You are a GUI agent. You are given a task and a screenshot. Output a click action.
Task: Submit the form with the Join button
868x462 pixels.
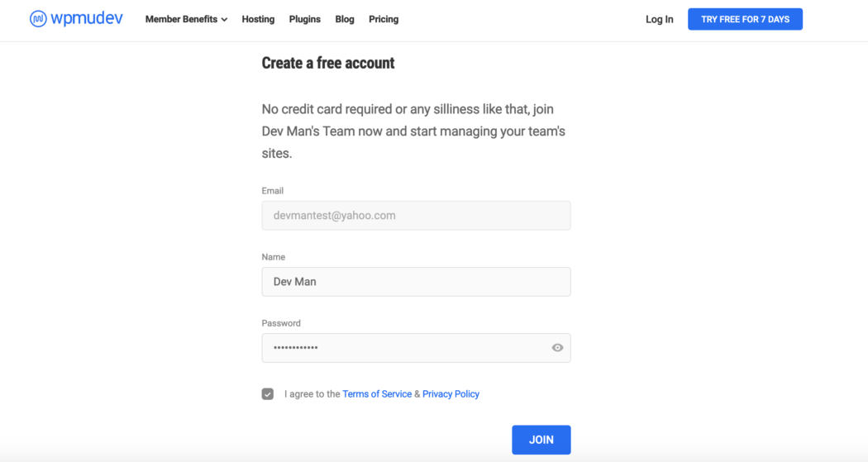tap(541, 440)
